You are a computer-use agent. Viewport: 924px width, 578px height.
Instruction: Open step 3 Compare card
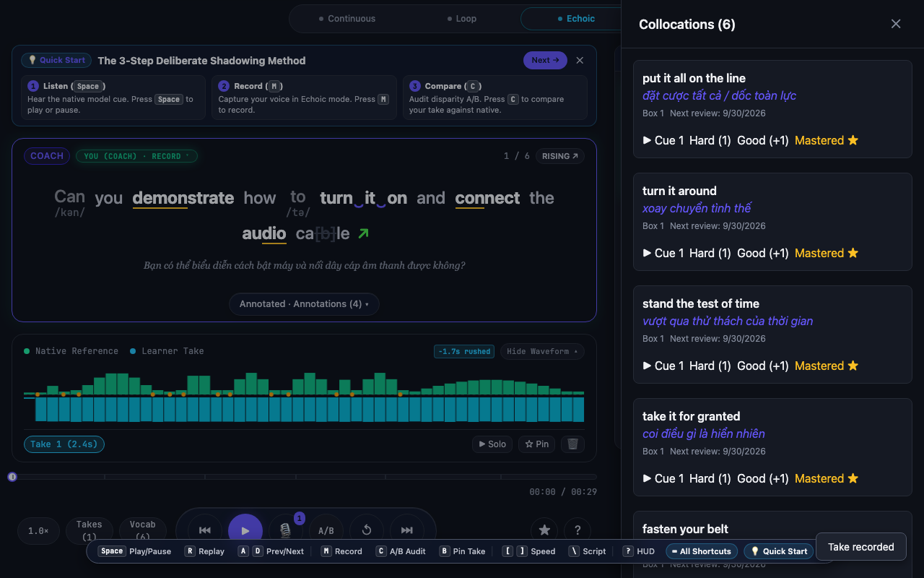pyautogui.click(x=494, y=98)
